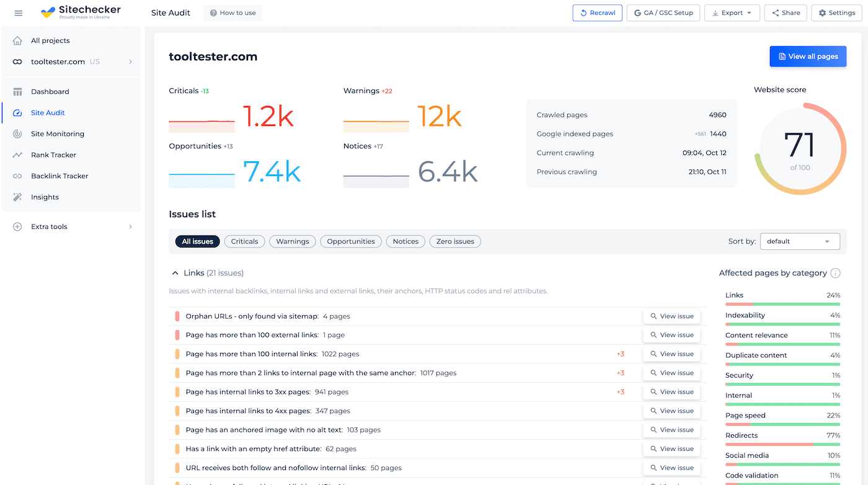Open Rank Tracker page
The image size is (868, 485).
pos(71,155)
